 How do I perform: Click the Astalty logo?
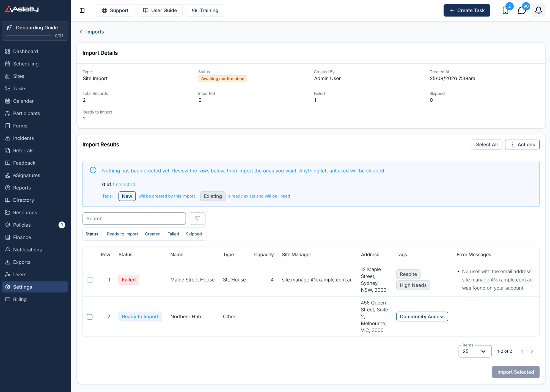(x=22, y=9)
